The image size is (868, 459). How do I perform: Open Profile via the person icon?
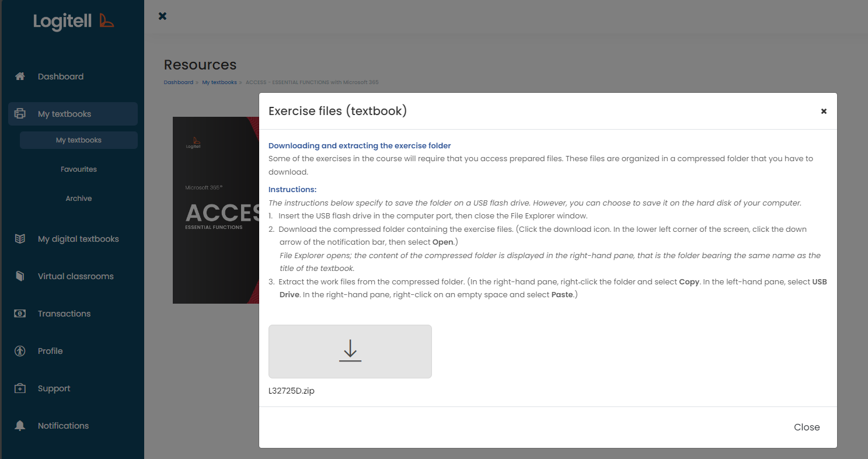pos(19,350)
